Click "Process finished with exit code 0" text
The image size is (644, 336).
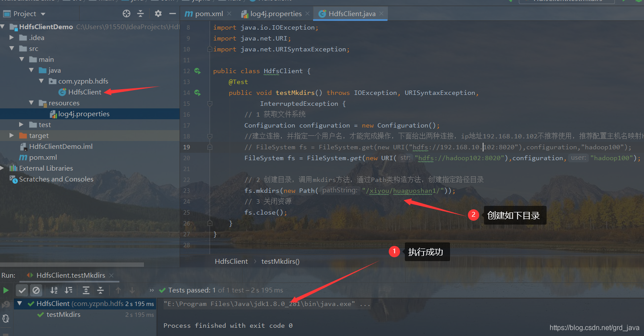[x=228, y=326]
